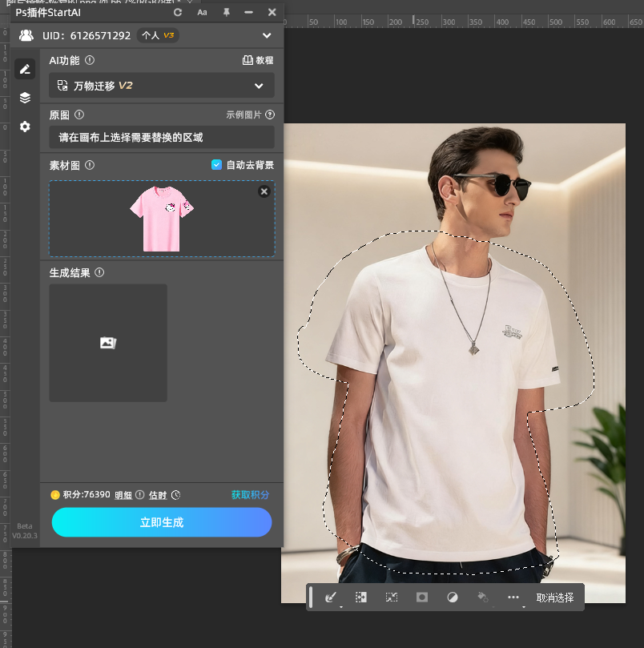This screenshot has height=648, width=644.
Task: Show info icon next to 素材图
Action: pyautogui.click(x=90, y=165)
